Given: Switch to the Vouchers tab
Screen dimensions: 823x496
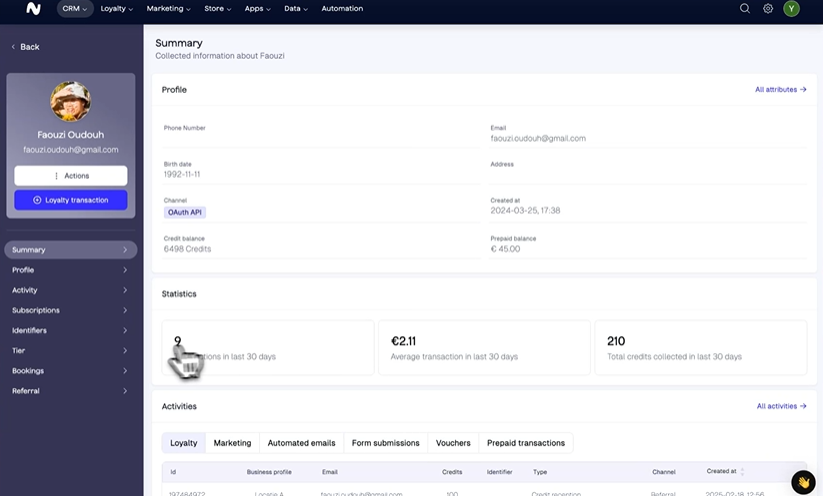Looking at the screenshot, I should tap(453, 443).
